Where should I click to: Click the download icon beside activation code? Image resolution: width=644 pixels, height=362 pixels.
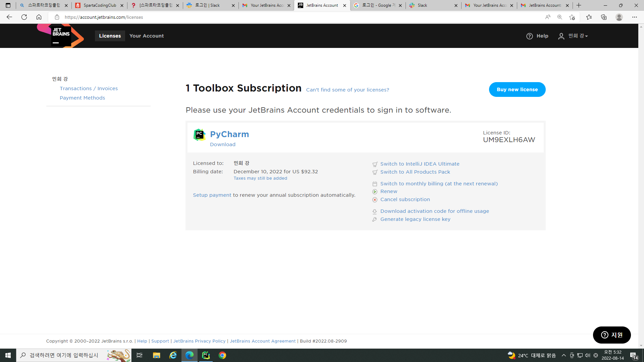[x=375, y=212]
